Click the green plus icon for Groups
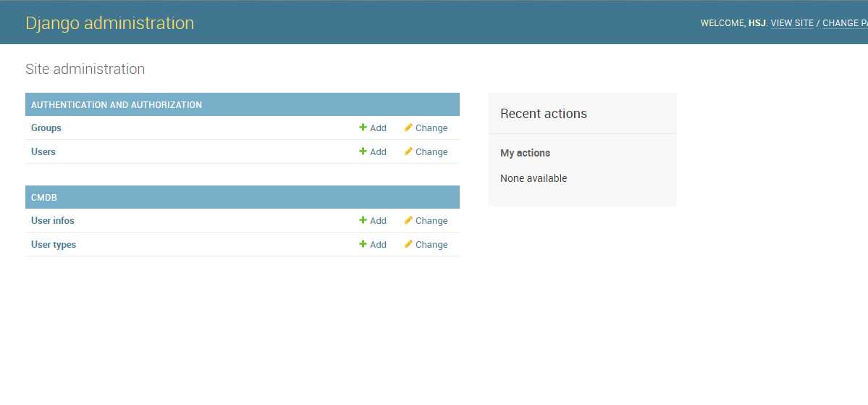868x405 pixels. coord(363,128)
